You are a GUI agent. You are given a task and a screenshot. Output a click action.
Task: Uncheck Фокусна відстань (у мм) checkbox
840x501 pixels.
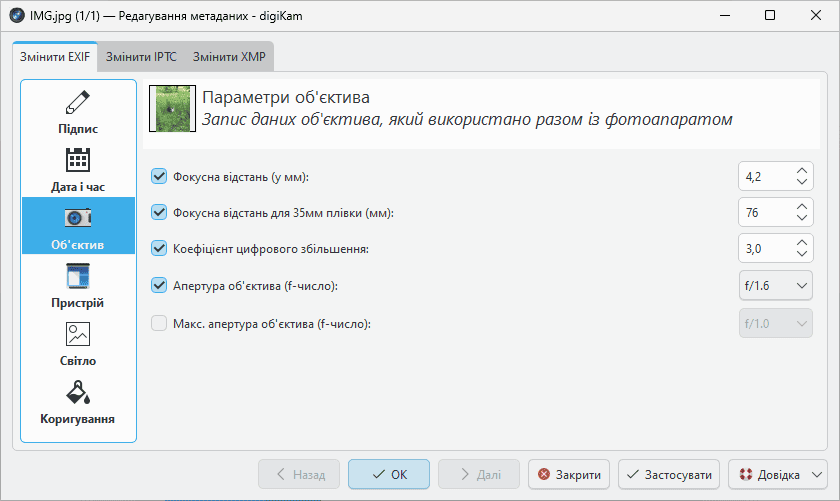coord(159,176)
